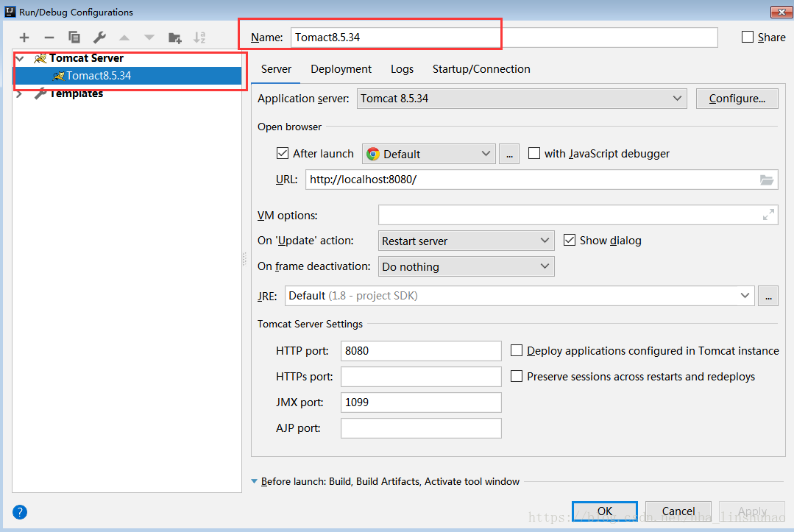Image resolution: width=794 pixels, height=532 pixels.
Task: Click the Apply button
Action: click(752, 511)
